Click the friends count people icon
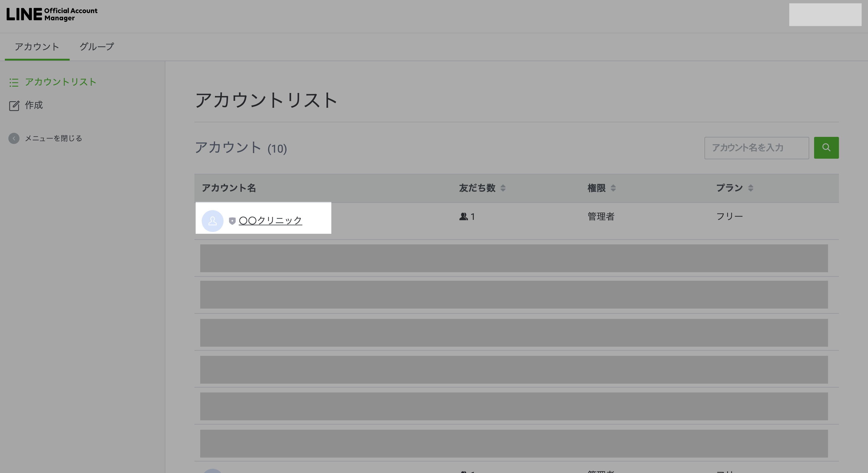Viewport: 868px width, 473px height. click(463, 217)
